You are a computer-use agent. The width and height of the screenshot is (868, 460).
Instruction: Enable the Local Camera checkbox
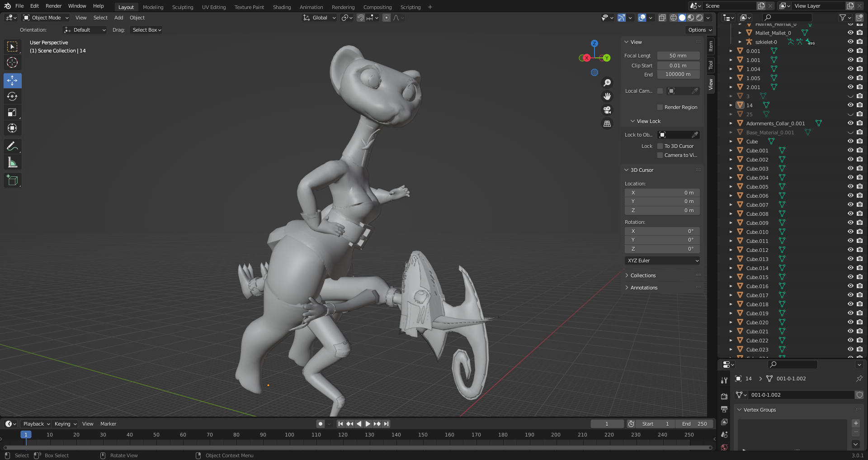click(x=660, y=91)
